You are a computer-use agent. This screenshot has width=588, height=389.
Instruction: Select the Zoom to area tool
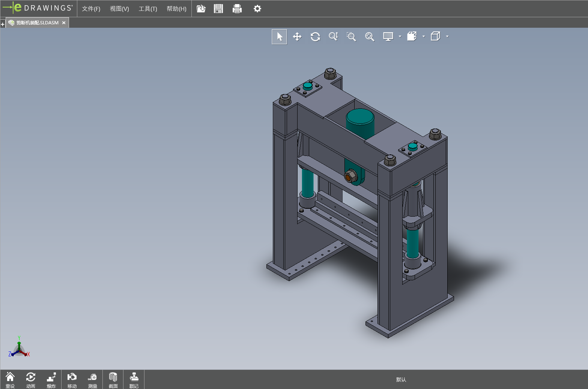click(351, 37)
